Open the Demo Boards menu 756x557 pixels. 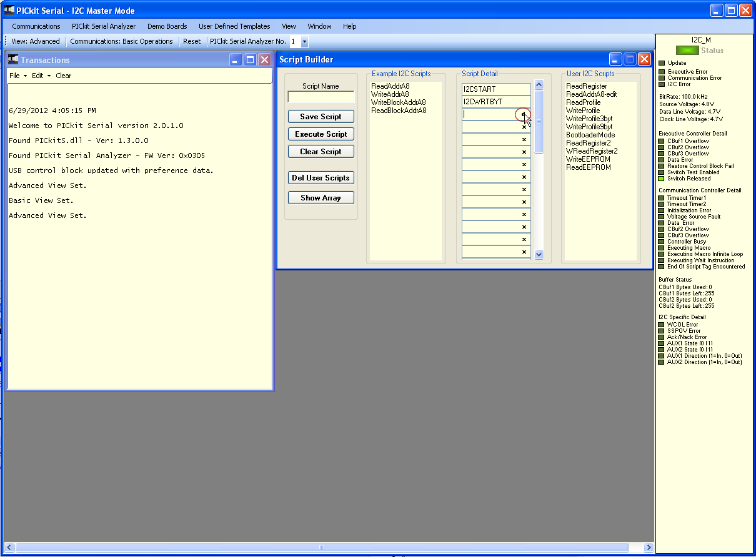coord(167,26)
